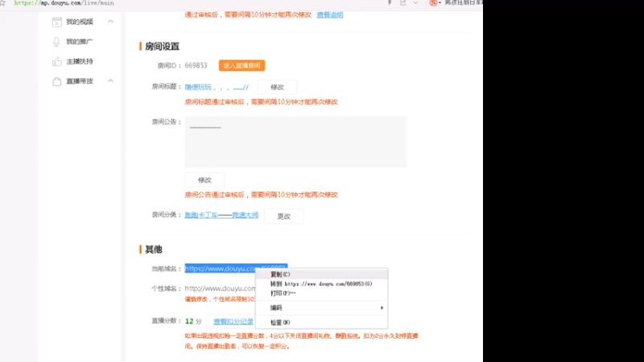Open 我的视频 in the sidebar
The height and width of the screenshot is (362, 644).
tap(80, 22)
